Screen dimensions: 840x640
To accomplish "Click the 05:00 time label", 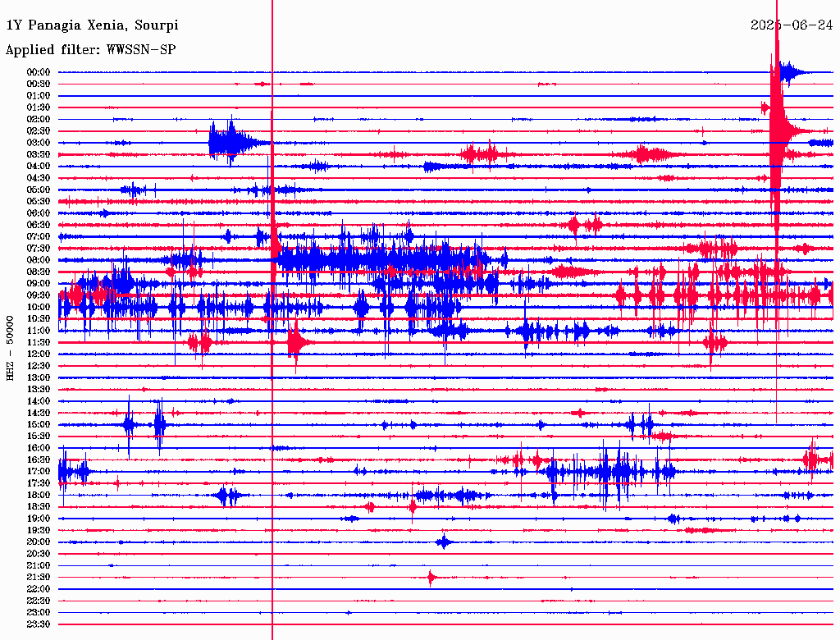I will [39, 190].
